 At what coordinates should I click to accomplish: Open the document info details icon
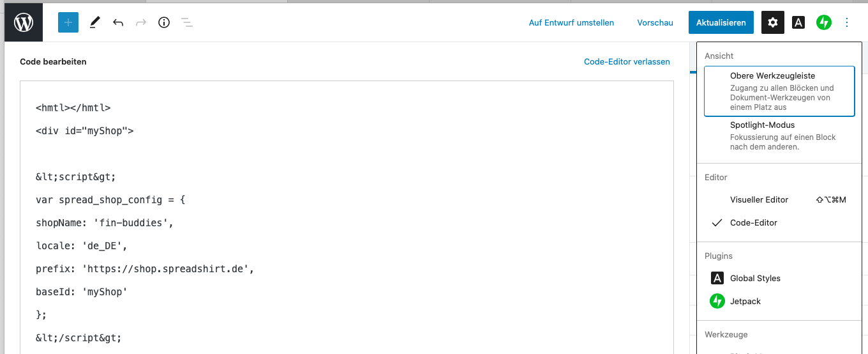point(164,22)
